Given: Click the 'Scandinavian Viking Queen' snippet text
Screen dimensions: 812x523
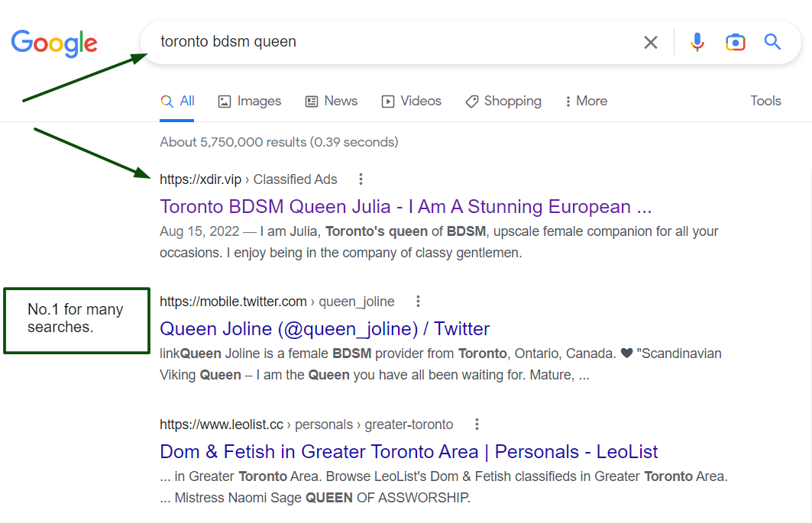Looking at the screenshot, I should click(440, 364).
